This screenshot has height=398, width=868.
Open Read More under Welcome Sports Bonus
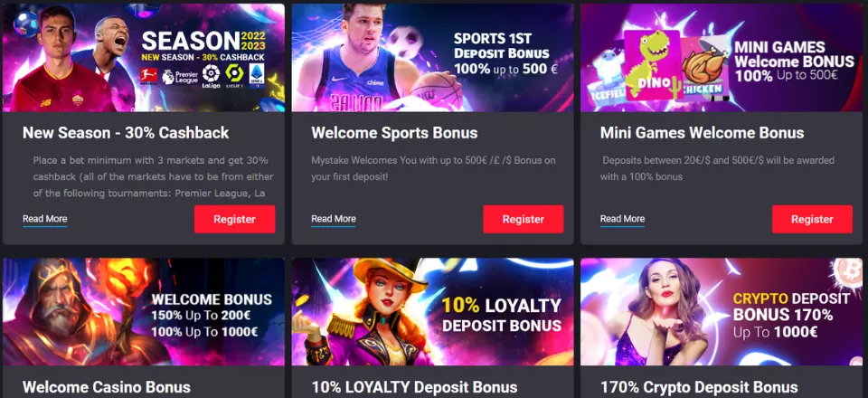tap(334, 219)
